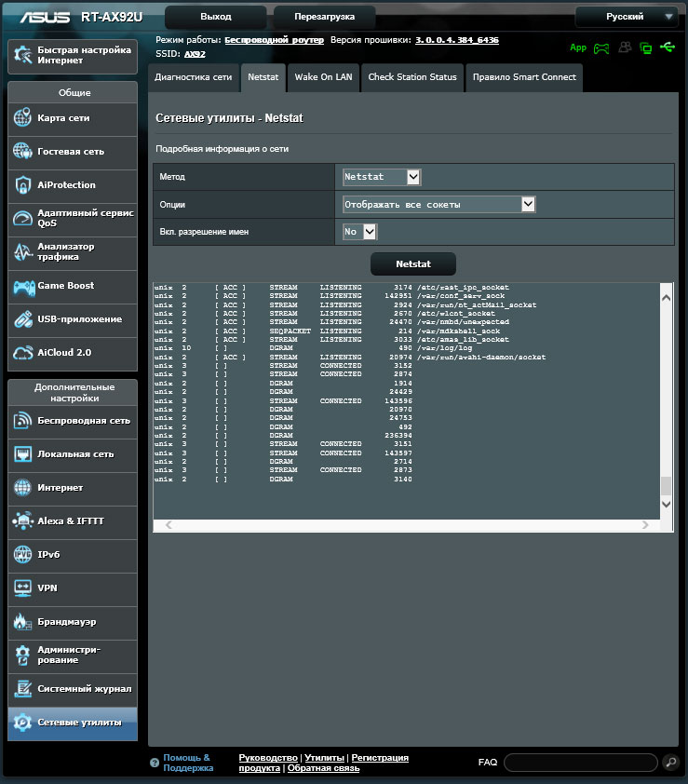This screenshot has width=688, height=784.
Task: Open the Утилиты footer link
Action: [x=325, y=758]
